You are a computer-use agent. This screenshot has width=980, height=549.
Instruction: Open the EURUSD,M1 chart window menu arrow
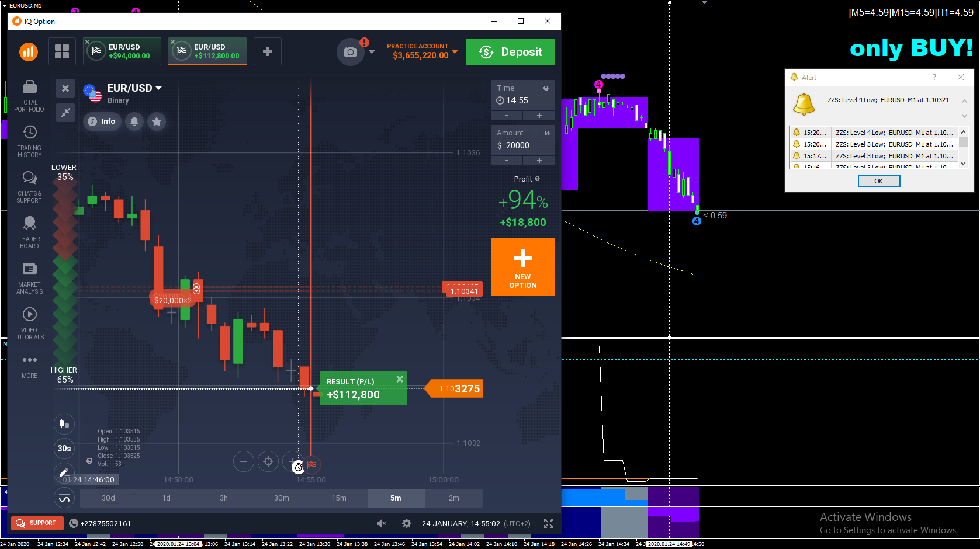pos(4,5)
